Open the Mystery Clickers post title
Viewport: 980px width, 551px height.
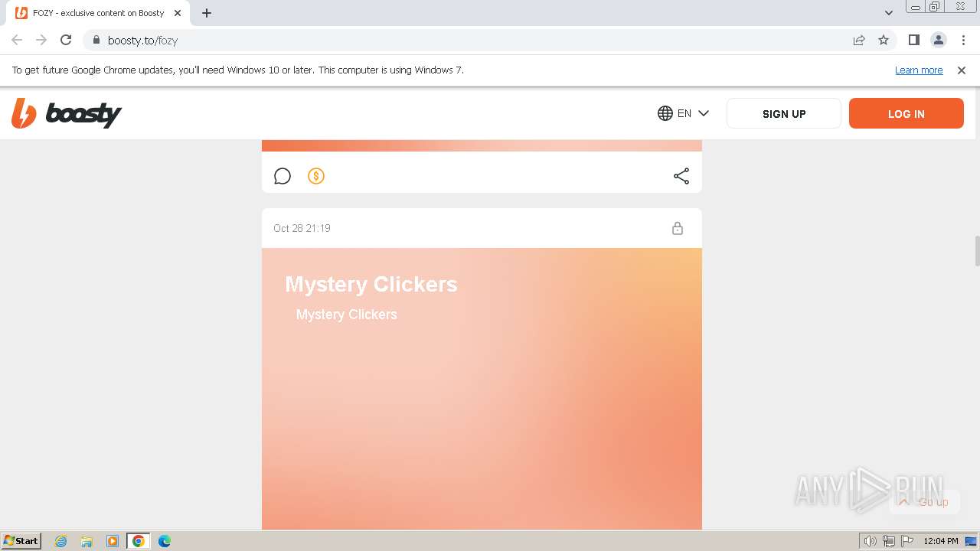click(x=371, y=284)
